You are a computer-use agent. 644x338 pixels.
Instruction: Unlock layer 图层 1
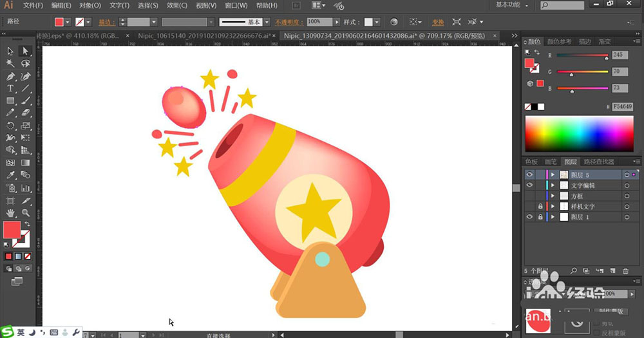tap(540, 217)
